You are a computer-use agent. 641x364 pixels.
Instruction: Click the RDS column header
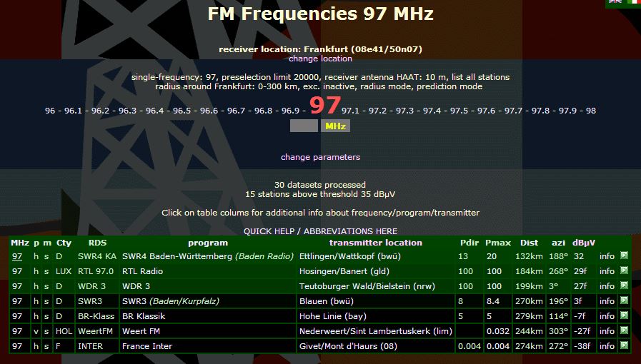point(97,243)
